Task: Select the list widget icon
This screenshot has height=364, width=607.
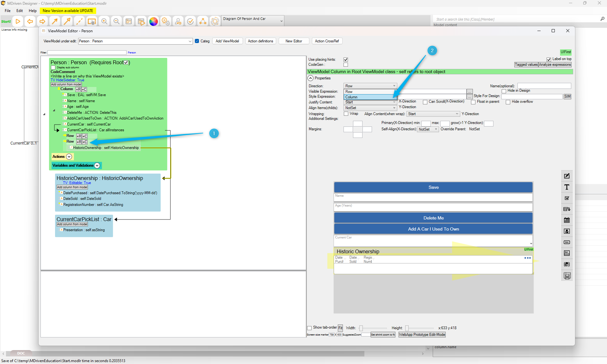Action: pyautogui.click(x=567, y=253)
